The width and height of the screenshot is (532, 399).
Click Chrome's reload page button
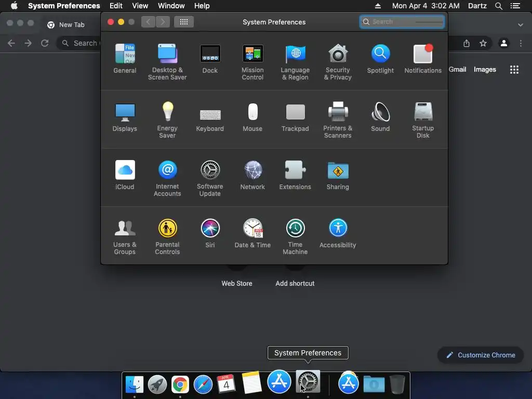pyautogui.click(x=45, y=43)
